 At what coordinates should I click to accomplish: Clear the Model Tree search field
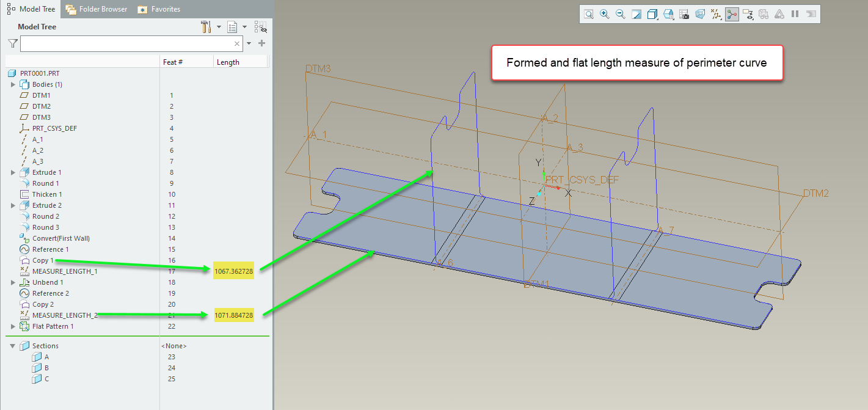(x=237, y=43)
